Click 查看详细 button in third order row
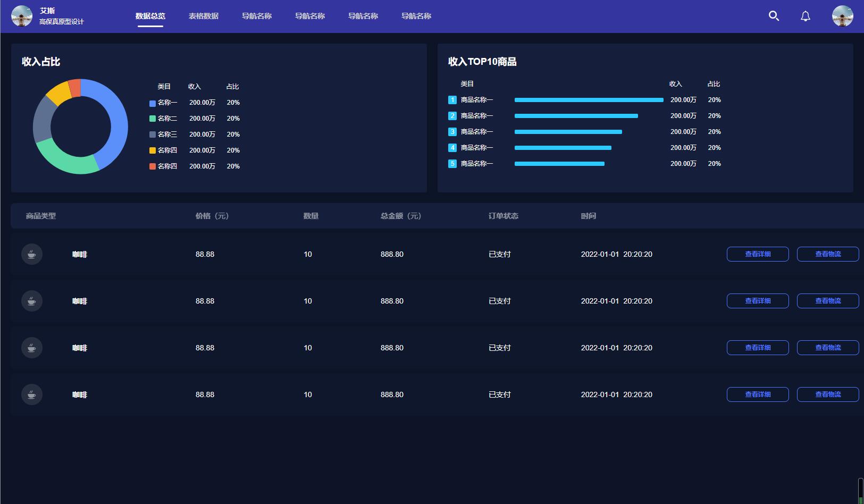 (x=758, y=348)
